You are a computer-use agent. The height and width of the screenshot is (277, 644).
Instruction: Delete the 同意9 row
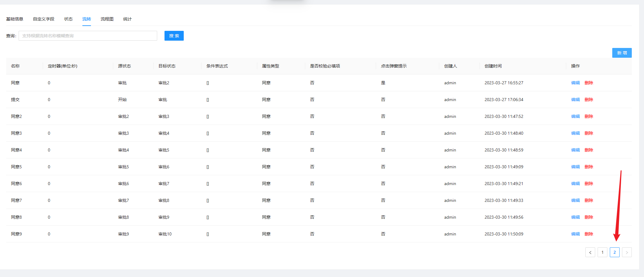(x=589, y=234)
